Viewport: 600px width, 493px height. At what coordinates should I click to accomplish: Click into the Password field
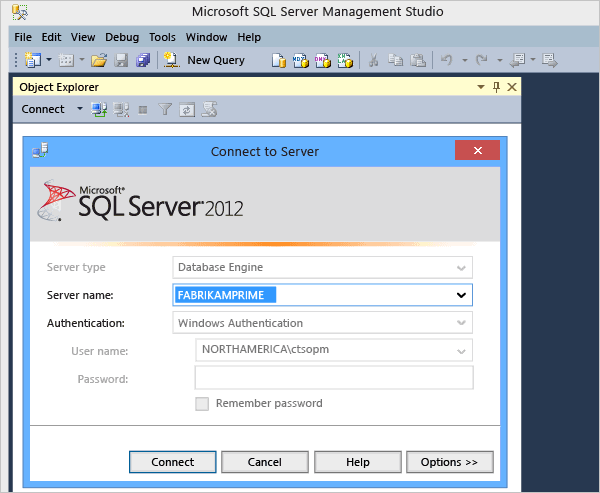pos(333,379)
